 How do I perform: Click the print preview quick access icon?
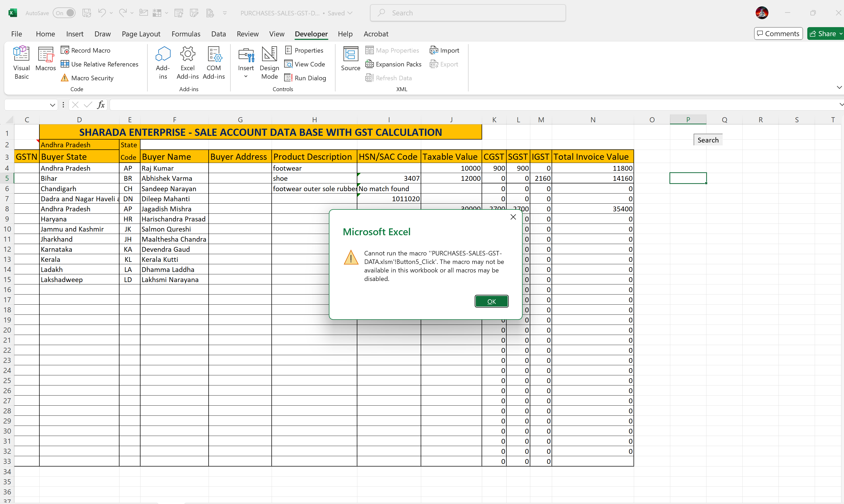[179, 13]
